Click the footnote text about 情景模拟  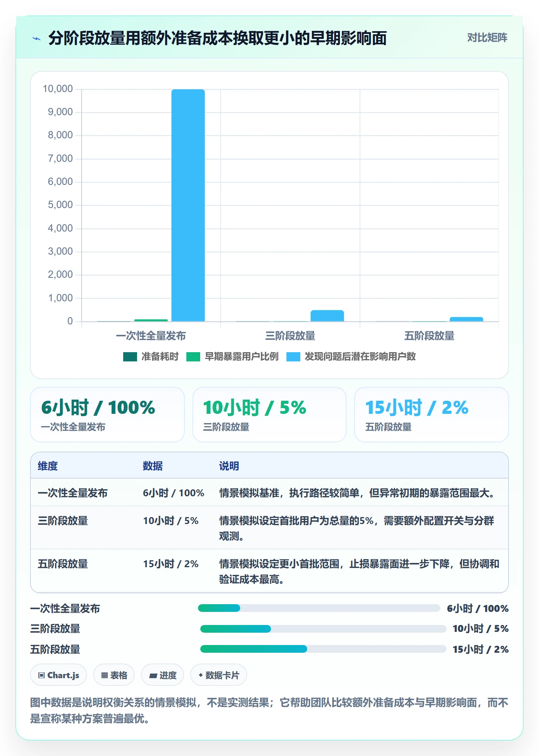point(269,710)
